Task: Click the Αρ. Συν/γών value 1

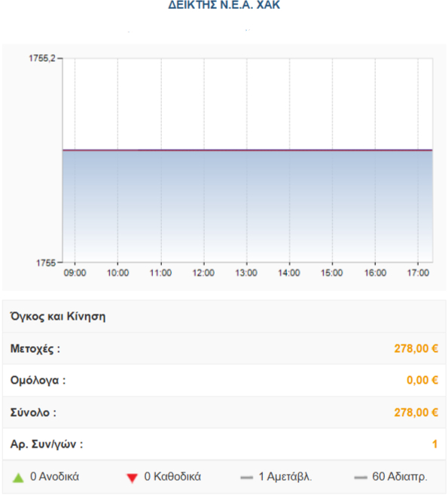Action: click(x=434, y=444)
